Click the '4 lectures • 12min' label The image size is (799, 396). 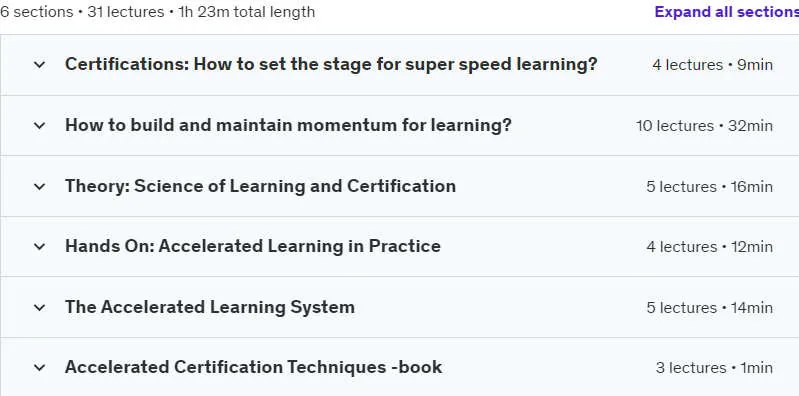click(x=709, y=247)
